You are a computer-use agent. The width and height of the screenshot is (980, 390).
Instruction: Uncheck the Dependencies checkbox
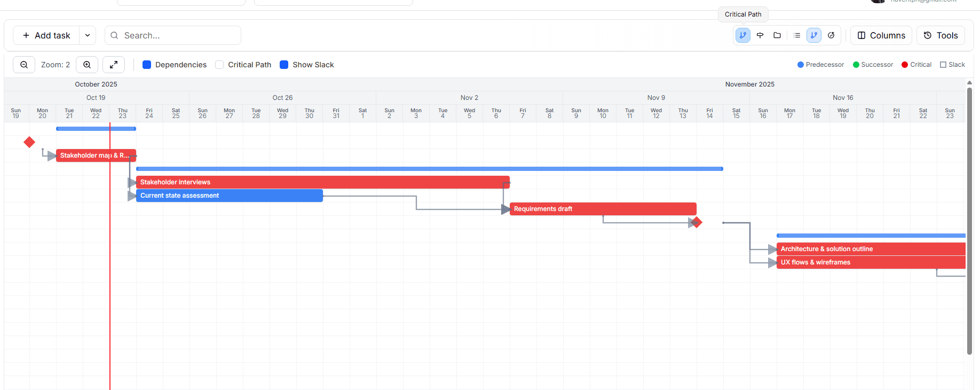[147, 65]
